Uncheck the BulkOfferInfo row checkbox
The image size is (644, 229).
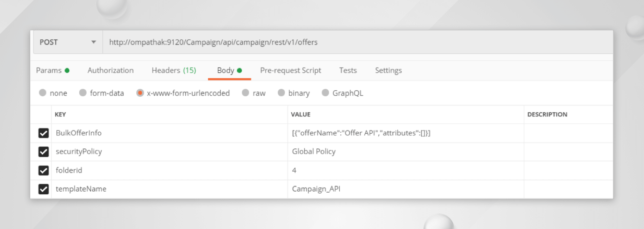(43, 133)
